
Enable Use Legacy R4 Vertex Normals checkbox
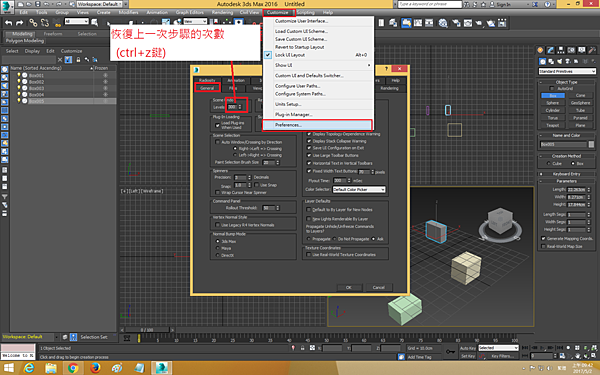(x=217, y=225)
